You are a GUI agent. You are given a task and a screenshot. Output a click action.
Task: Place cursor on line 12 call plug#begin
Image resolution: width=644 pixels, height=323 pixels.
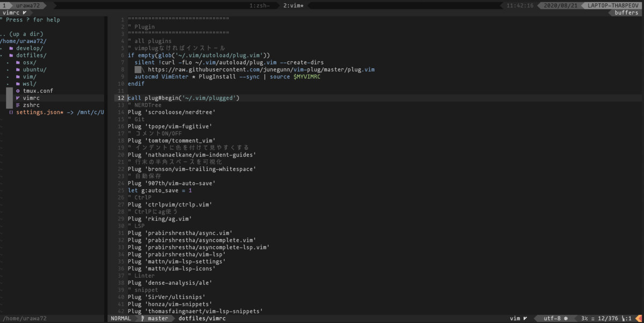pyautogui.click(x=184, y=98)
